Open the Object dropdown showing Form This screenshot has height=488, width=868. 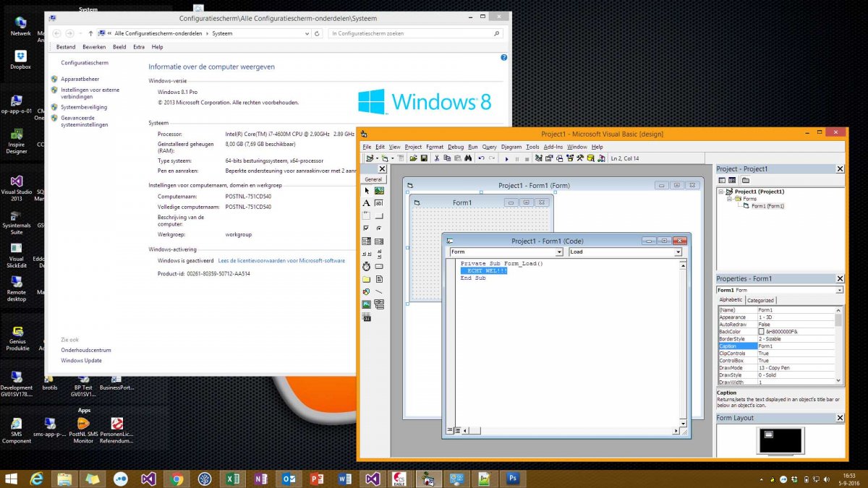coord(559,252)
